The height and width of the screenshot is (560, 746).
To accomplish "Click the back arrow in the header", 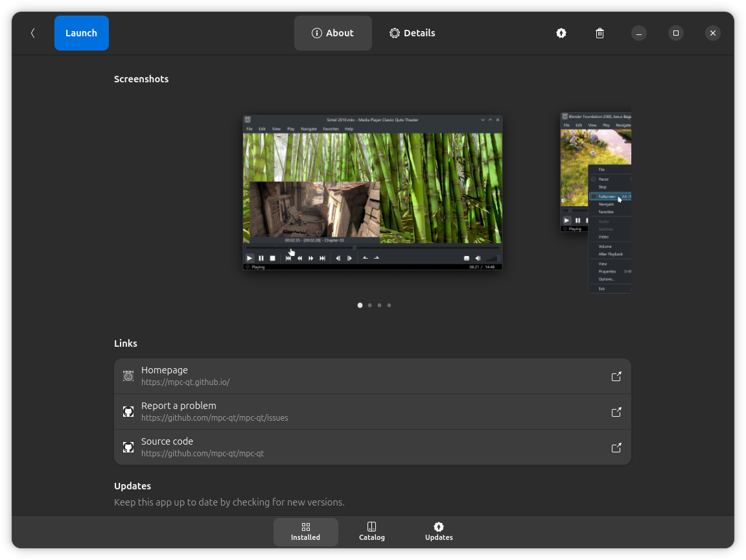I will (x=32, y=33).
